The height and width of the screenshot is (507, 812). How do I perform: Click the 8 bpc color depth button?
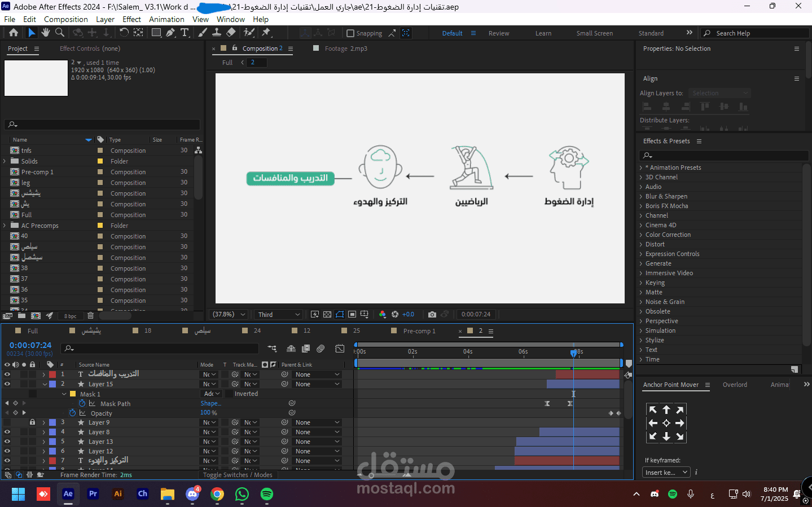tap(71, 316)
